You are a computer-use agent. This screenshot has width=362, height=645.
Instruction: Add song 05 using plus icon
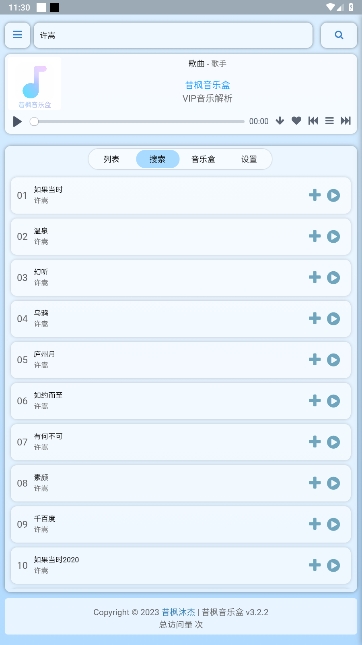click(315, 359)
